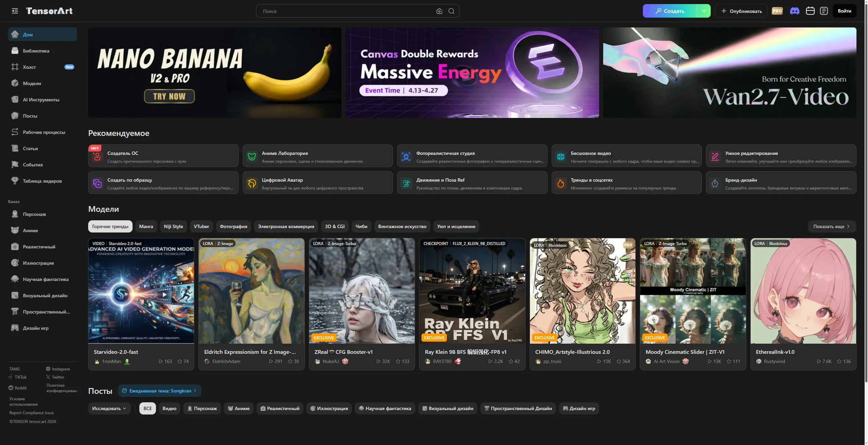The height and width of the screenshot is (445, 868).
Task: Open the Ежедневная тема: Songkran link
Action: [x=160, y=391]
